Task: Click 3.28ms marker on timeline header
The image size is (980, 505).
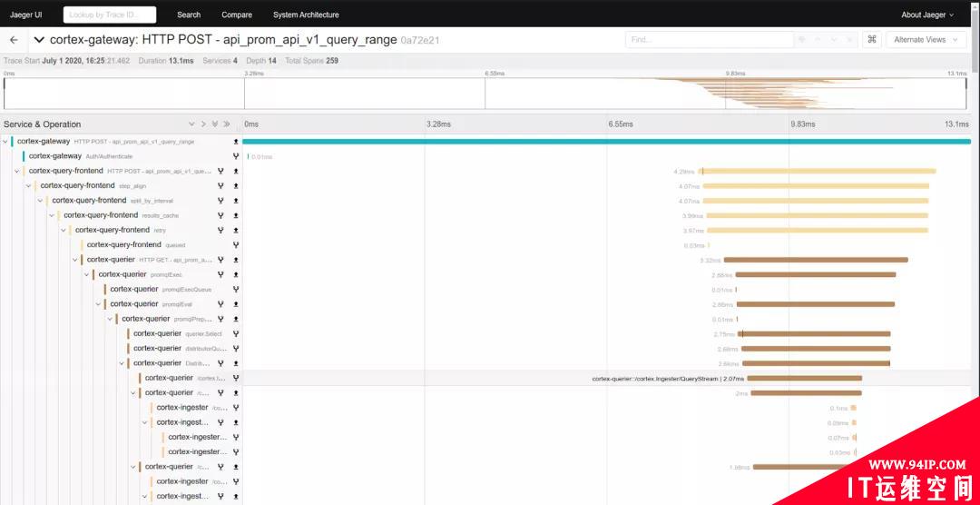Action: tap(438, 124)
